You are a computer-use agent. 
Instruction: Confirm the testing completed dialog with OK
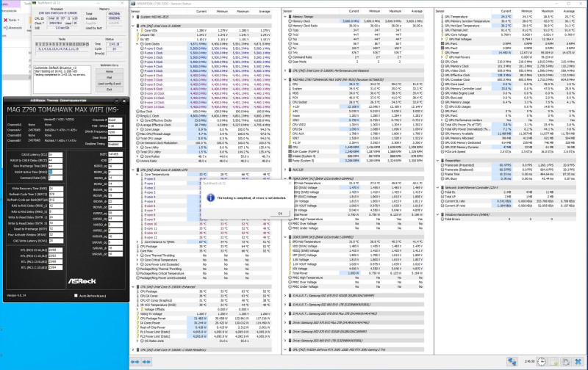pyautogui.click(x=280, y=214)
